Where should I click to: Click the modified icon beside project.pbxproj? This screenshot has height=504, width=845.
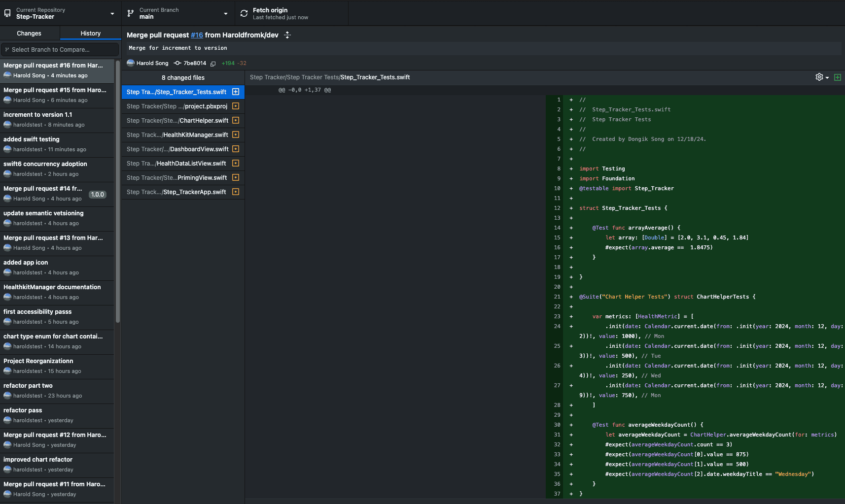tap(236, 106)
